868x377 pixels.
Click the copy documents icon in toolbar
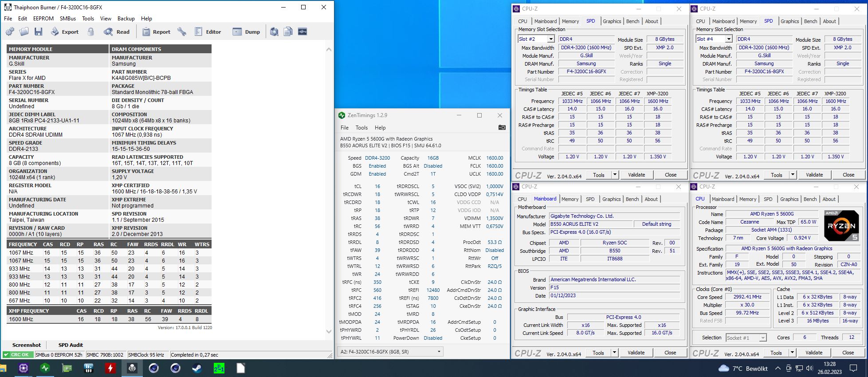(x=288, y=31)
